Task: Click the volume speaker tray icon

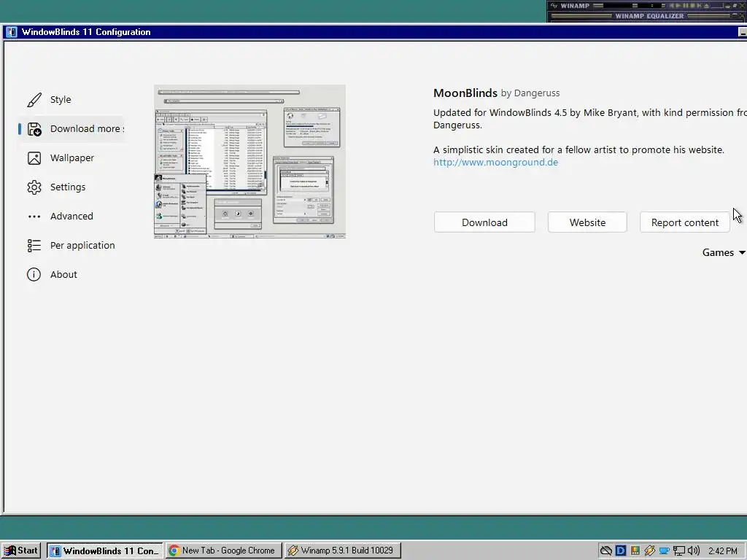Action: tap(694, 551)
